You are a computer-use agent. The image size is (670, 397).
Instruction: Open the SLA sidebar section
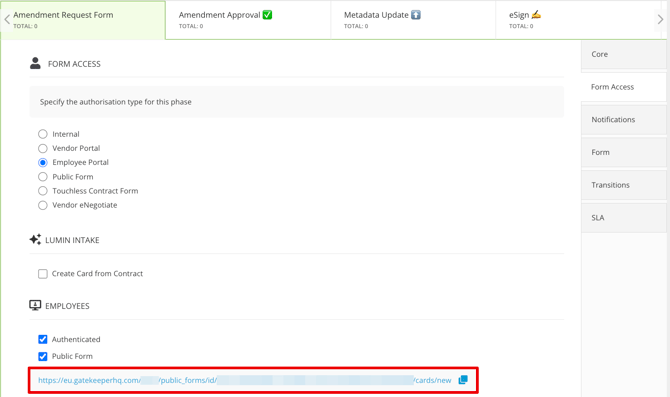[623, 218]
